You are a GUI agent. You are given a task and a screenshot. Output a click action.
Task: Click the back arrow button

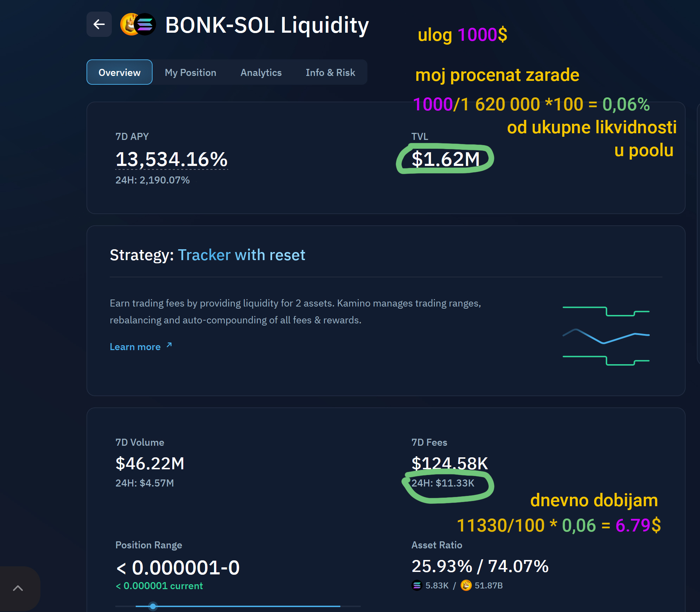(x=99, y=24)
